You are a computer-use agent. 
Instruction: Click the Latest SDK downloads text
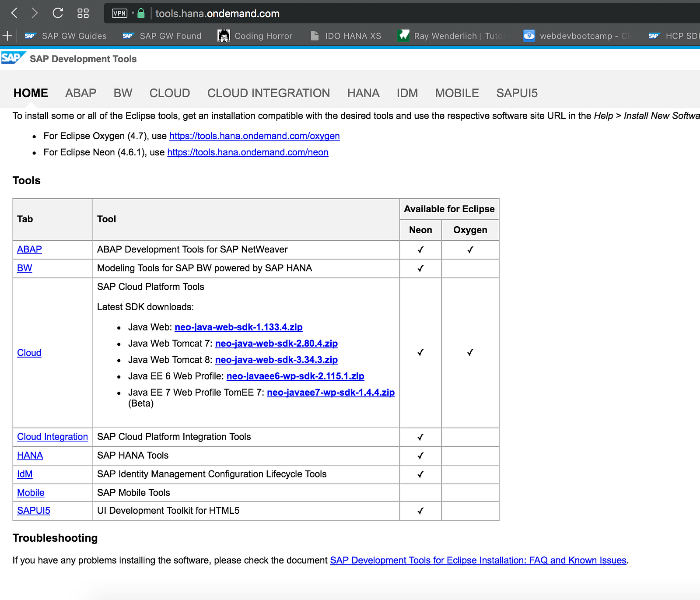point(145,307)
